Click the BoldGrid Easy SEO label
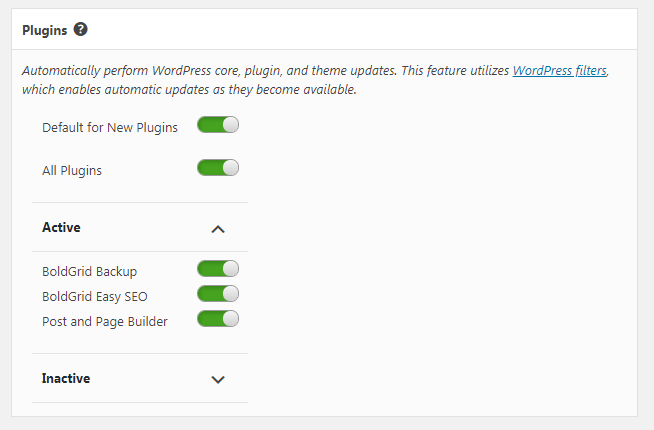The width and height of the screenshot is (654, 430). point(95,297)
